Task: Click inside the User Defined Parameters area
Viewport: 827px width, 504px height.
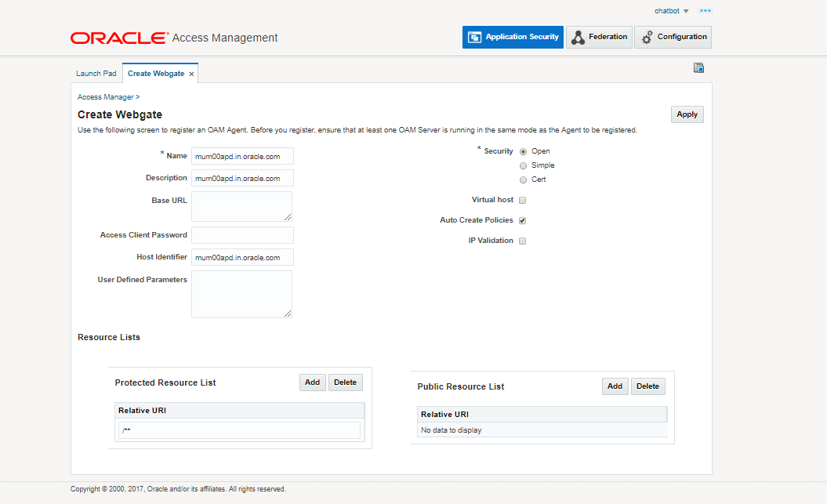Action: click(241, 294)
